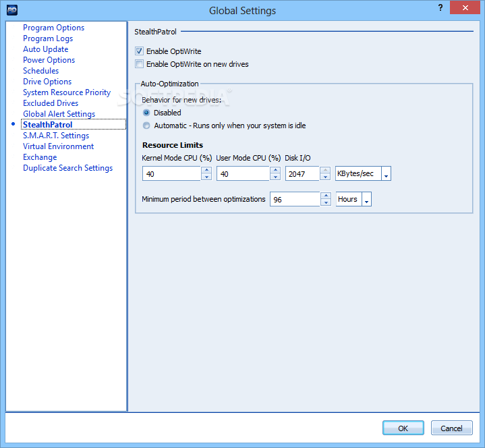485x448 pixels.
Task: Click minimum period input showing 96
Action: point(295,199)
